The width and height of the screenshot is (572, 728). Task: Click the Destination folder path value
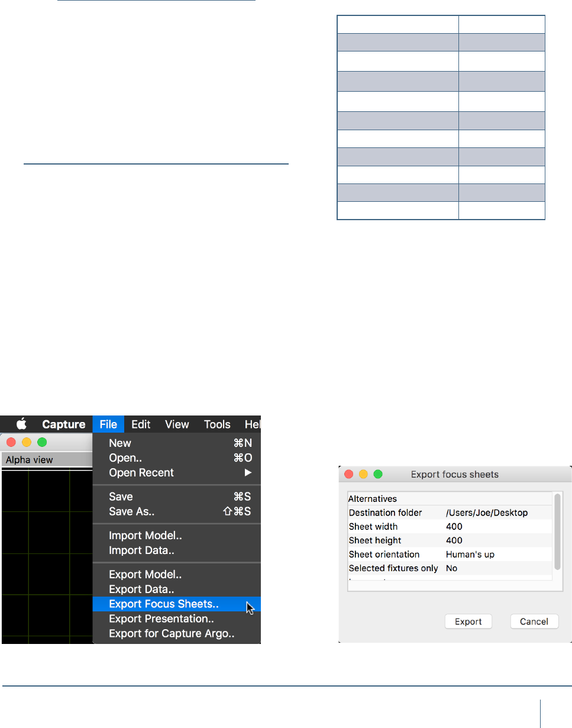[487, 513]
